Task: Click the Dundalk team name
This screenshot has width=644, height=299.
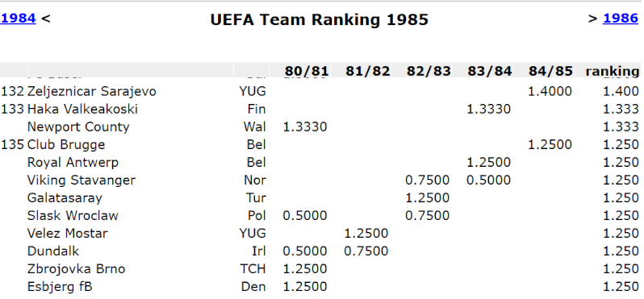Action: pos(53,251)
